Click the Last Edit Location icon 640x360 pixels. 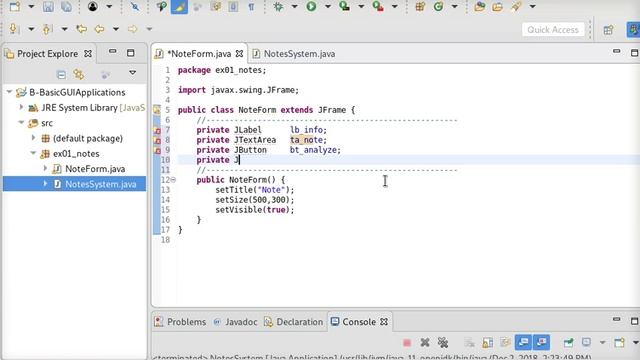pos(81,29)
